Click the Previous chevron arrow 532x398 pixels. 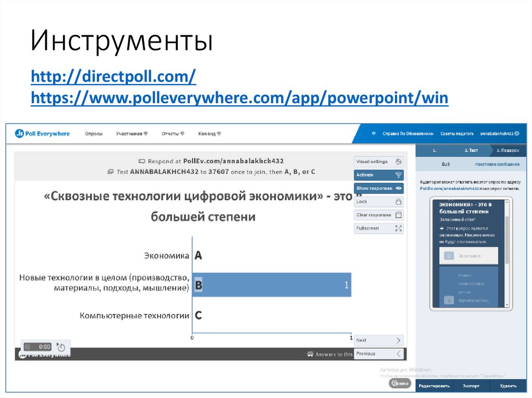[398, 353]
